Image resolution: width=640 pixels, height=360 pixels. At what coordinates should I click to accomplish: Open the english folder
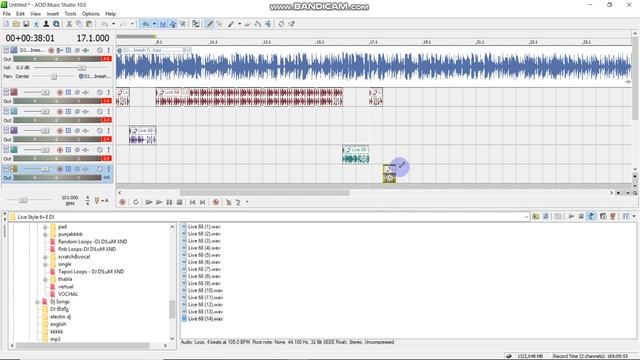click(58, 324)
